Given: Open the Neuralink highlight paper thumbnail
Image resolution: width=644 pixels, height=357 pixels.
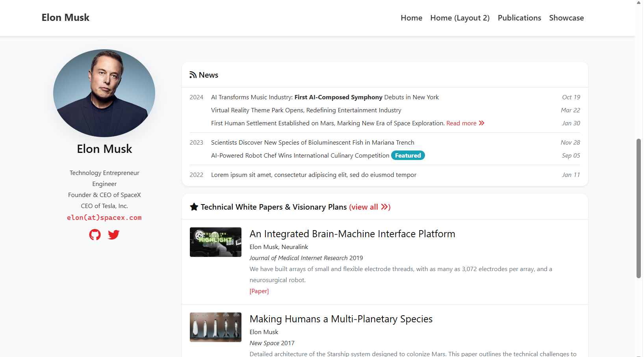Looking at the screenshot, I should 215,242.
